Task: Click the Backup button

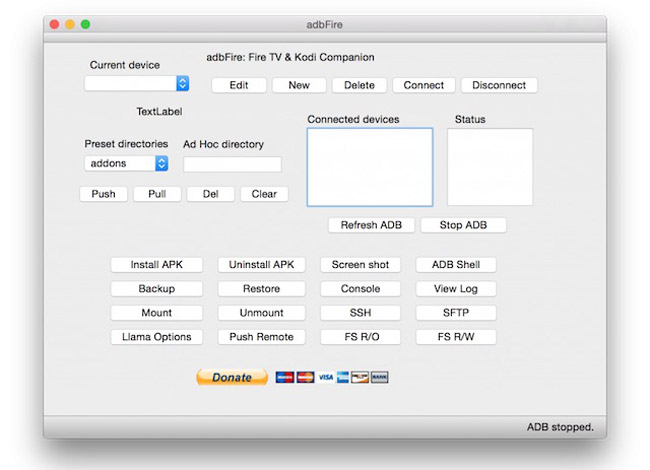Action: (x=157, y=289)
